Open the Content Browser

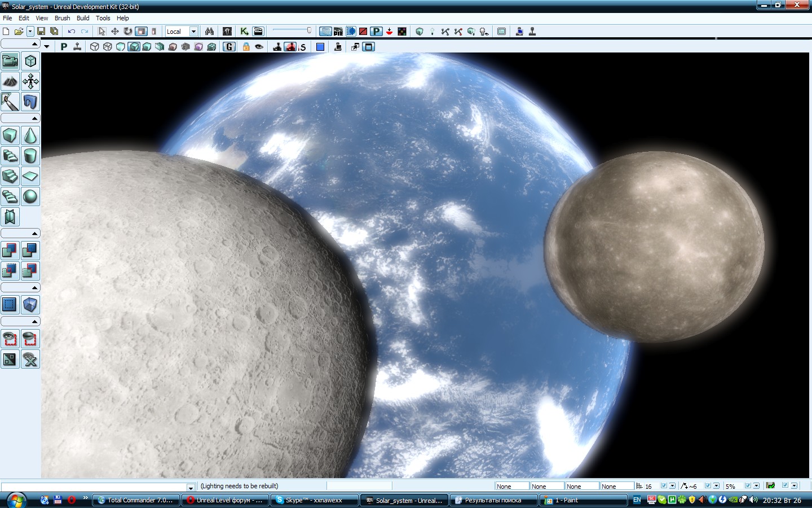[x=227, y=32]
